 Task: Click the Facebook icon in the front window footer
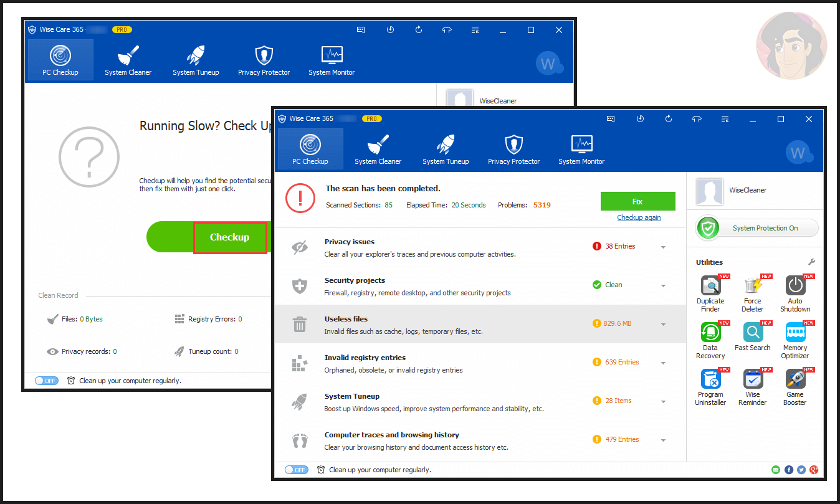point(789,470)
